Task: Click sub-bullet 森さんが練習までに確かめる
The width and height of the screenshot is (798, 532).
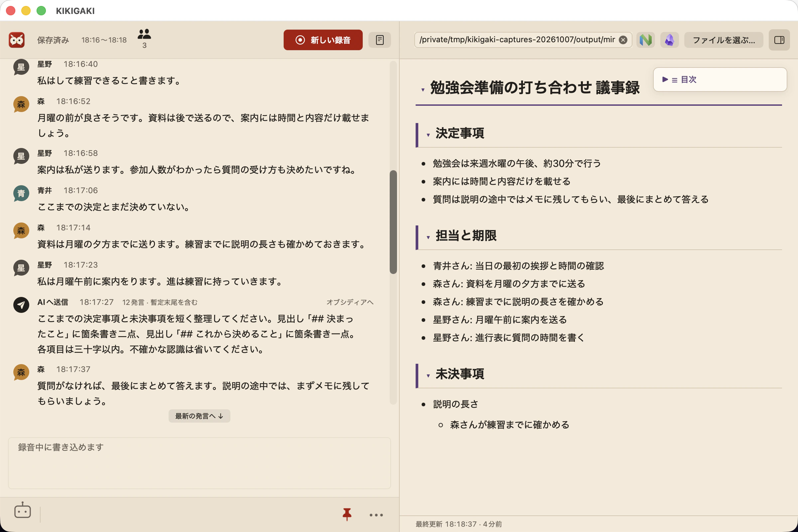Action: 510,425
